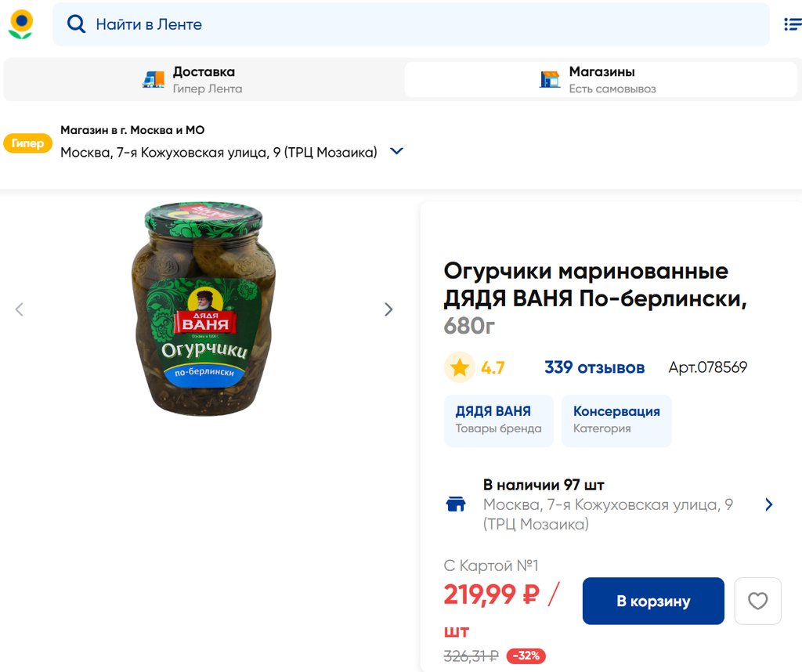The image size is (802, 672).
Task: Expand store availability details chevron
Action: [768, 504]
